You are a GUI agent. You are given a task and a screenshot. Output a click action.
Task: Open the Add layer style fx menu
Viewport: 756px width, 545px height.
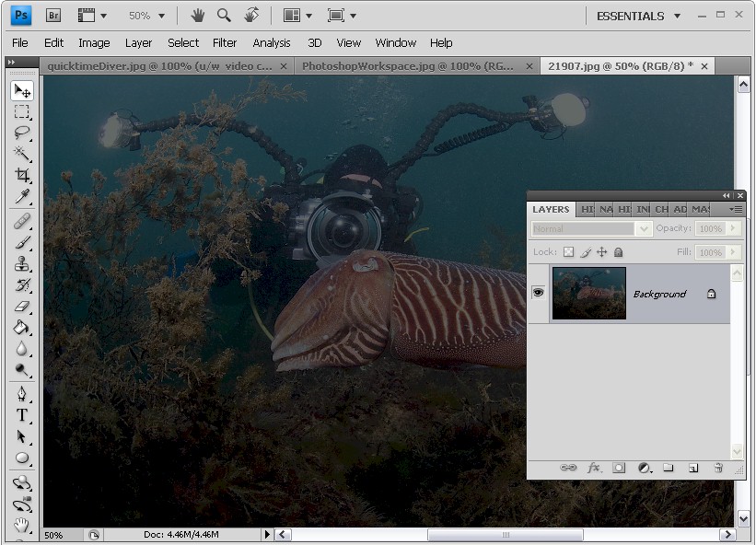click(594, 468)
